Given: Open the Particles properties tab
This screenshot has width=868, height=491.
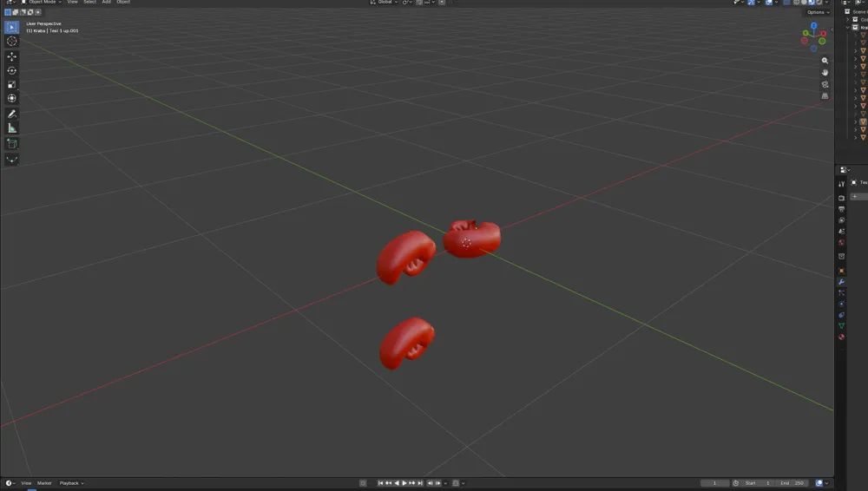Looking at the screenshot, I should 841,293.
